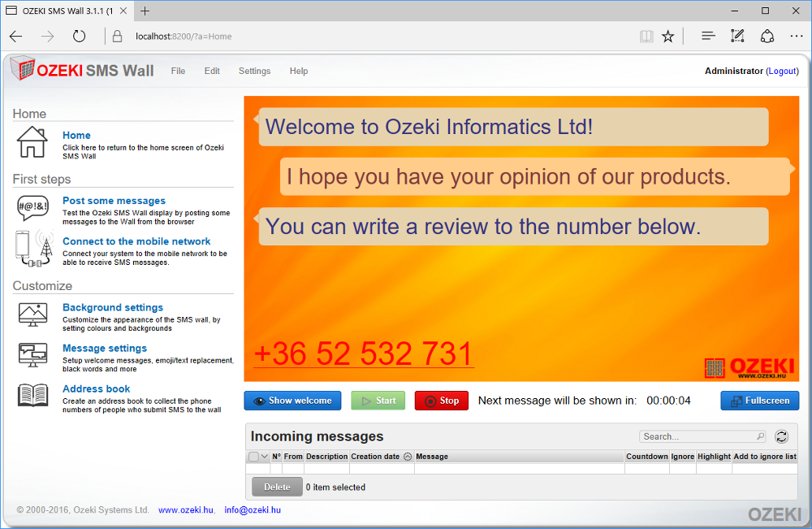Click the Delete button
The width and height of the screenshot is (812, 529).
tap(277, 487)
